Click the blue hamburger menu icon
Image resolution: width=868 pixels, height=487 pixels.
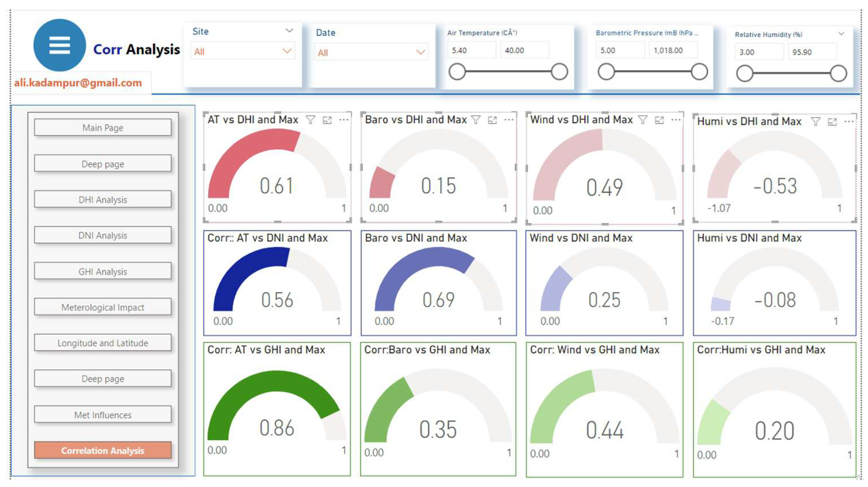(60, 45)
